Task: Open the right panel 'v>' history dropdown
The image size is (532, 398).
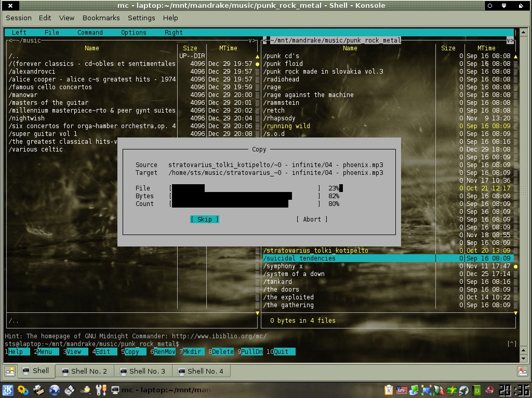Action: coord(510,40)
